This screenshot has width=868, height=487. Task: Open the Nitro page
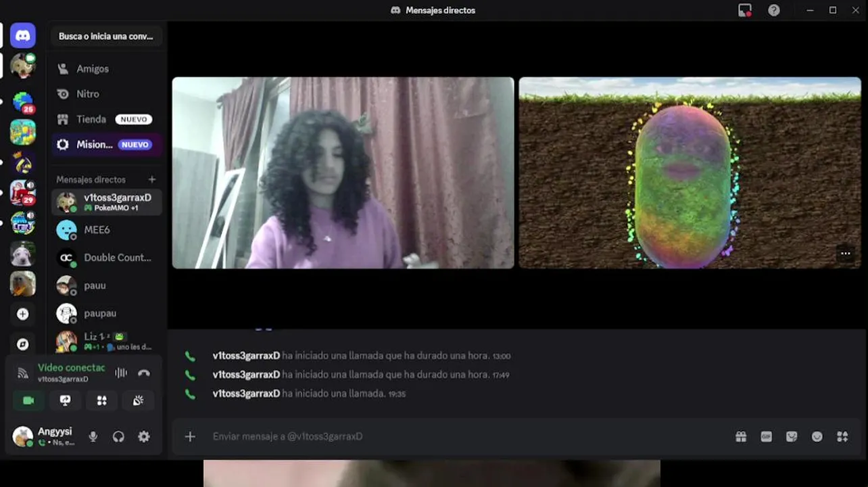106,94
